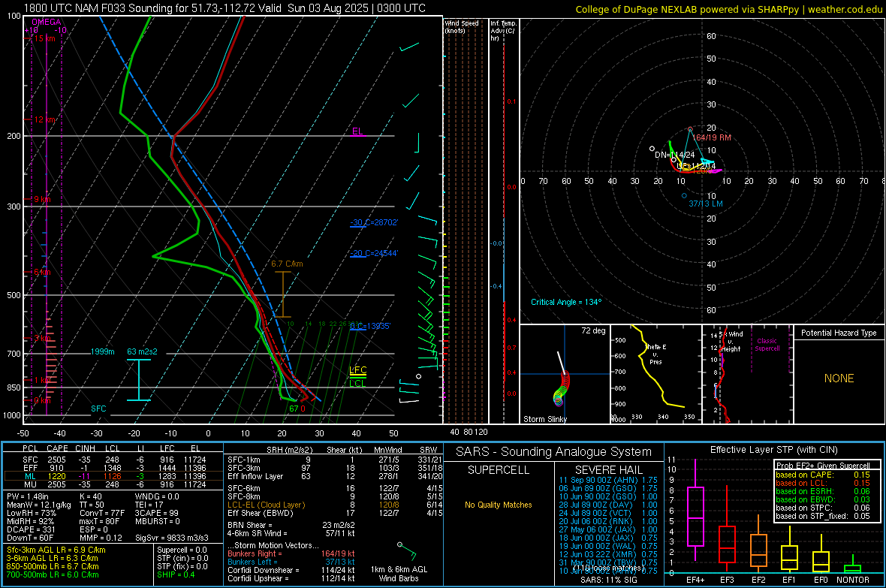Click the magenta 'OMEGA' label
Viewport: 886px width, 588px height.
click(47, 22)
